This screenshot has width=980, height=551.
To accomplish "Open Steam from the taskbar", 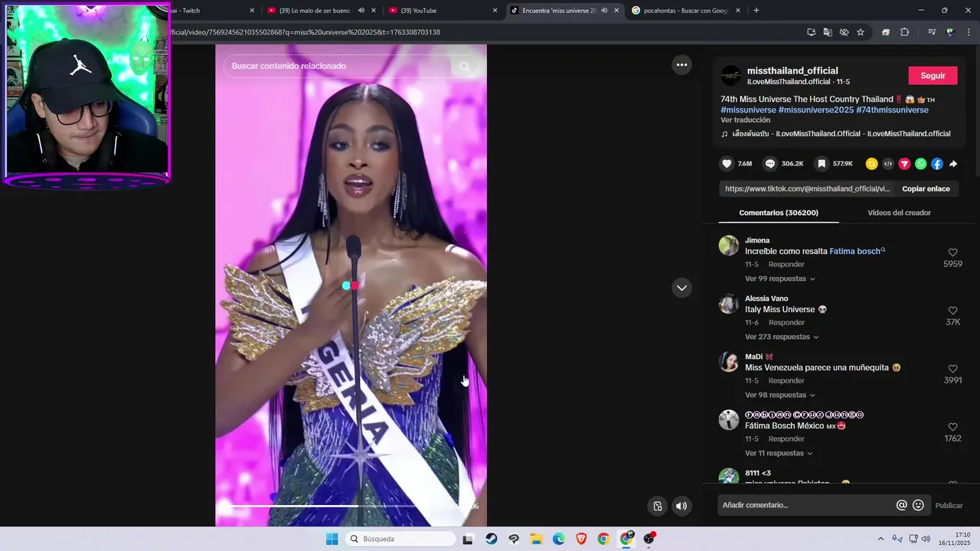I will coord(491,539).
